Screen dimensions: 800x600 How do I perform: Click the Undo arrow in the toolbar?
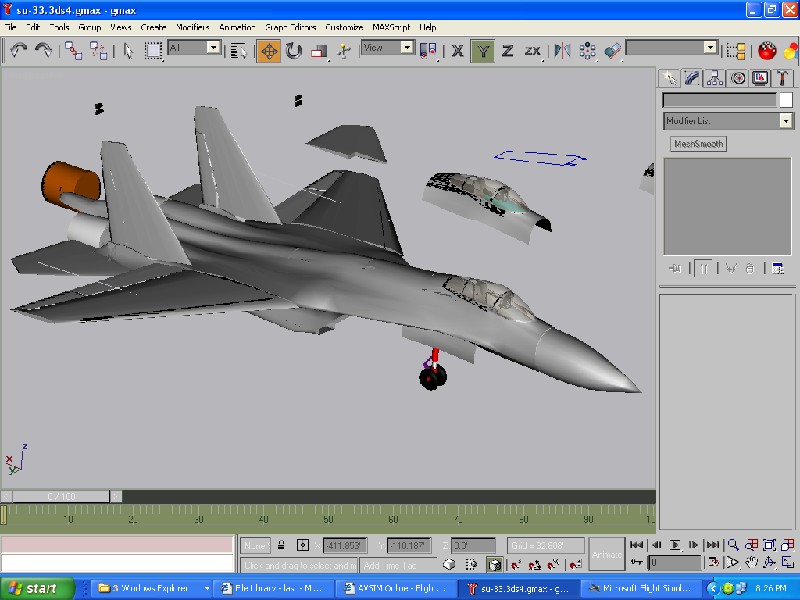pos(18,50)
